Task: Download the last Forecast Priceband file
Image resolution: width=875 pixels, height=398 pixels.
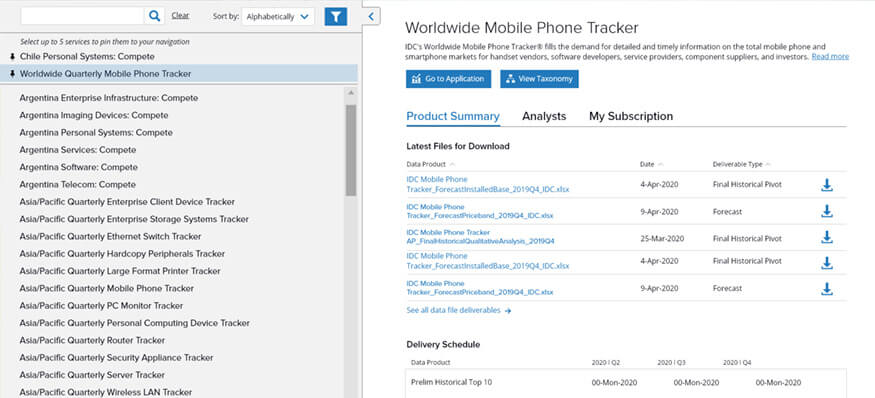Action: point(826,289)
